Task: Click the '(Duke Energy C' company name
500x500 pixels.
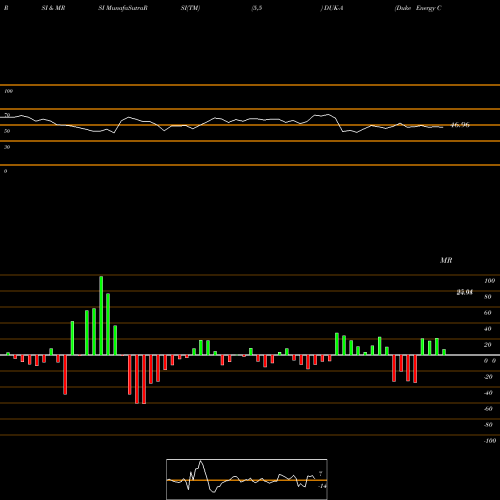Action: click(x=418, y=8)
